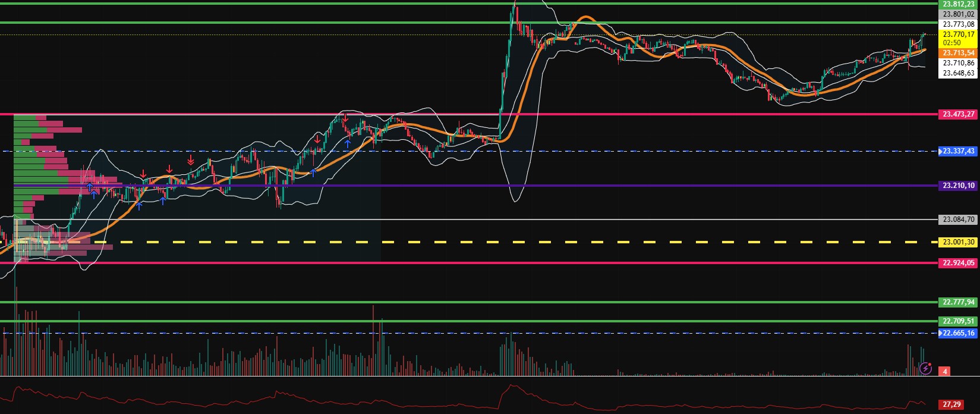The width and height of the screenshot is (980, 414).
Task: Click the gray 23.084,70 price label
Action: [x=958, y=219]
